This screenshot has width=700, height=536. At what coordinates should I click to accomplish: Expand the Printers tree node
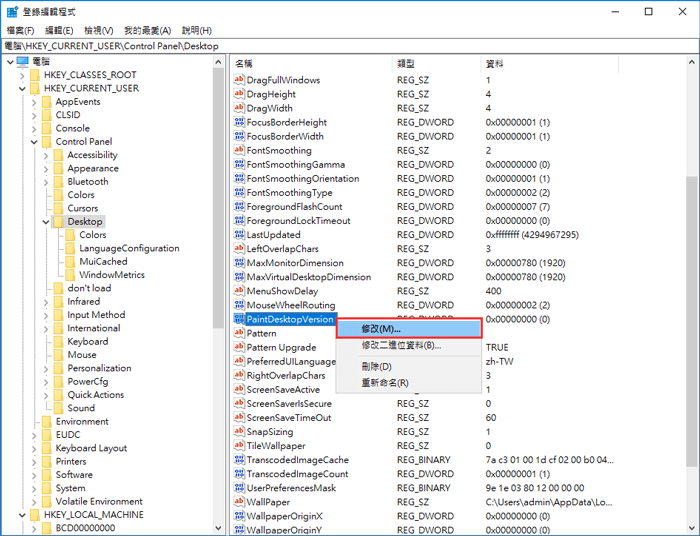click(x=34, y=462)
